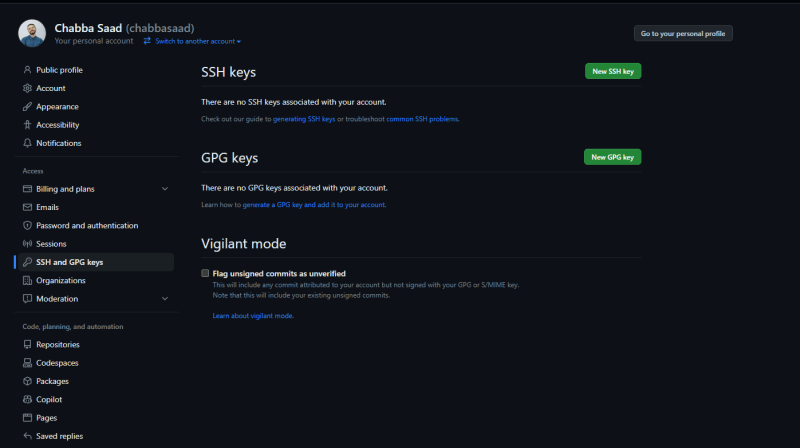Click the Packages box icon
This screenshot has width=800, height=448.
(x=27, y=381)
